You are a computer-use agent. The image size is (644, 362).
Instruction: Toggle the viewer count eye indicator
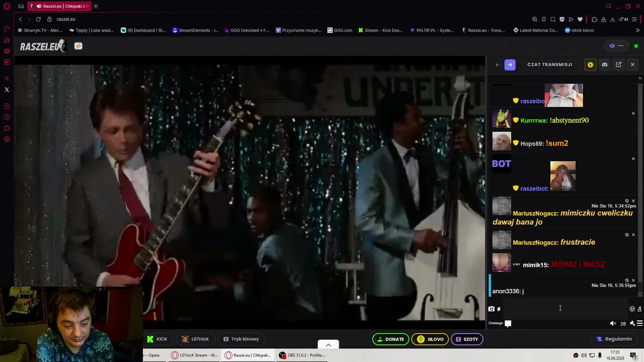[x=616, y=46]
